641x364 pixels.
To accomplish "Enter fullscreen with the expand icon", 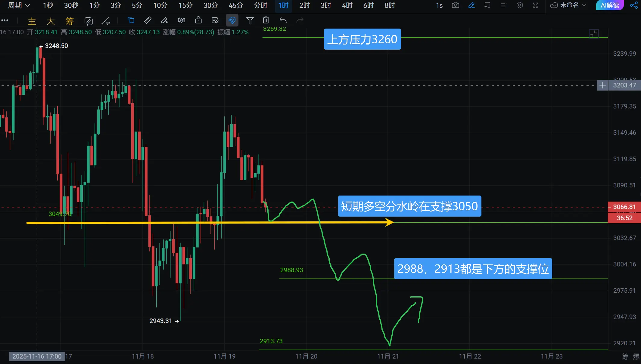I will click(535, 5).
